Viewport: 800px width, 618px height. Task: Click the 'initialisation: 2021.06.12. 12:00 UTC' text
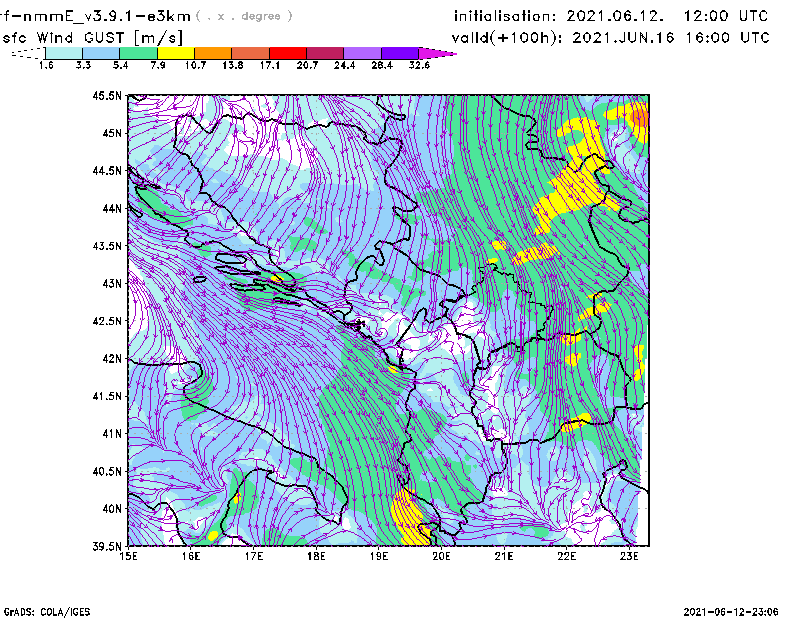[x=611, y=16]
